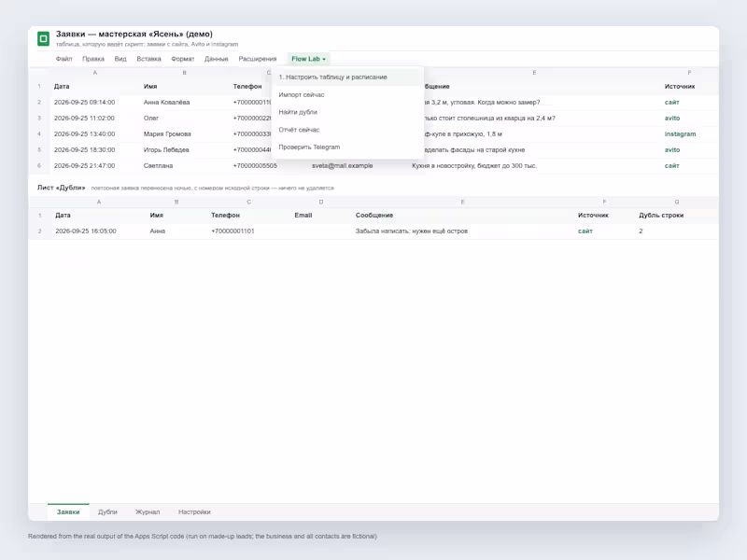Select column F header in top table
The height and width of the screenshot is (560, 747).
[x=689, y=73]
